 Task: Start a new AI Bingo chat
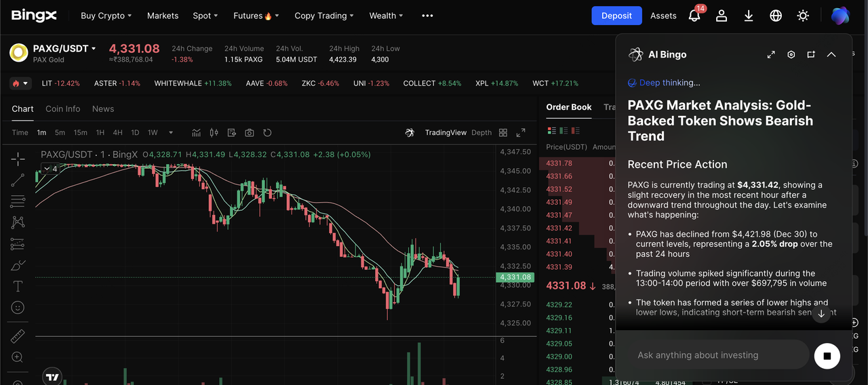pyautogui.click(x=811, y=55)
